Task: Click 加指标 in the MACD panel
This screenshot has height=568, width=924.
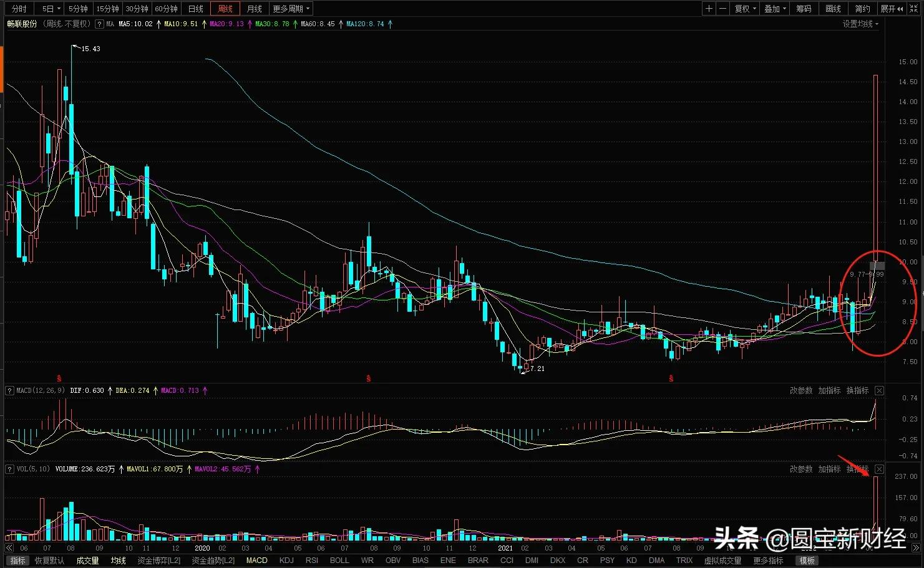Action: 829,390
